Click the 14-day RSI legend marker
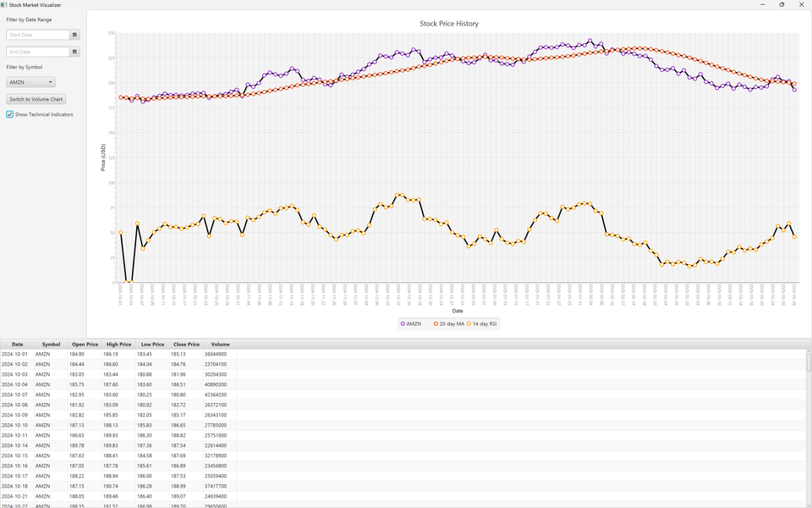The height and width of the screenshot is (508, 812). [x=469, y=324]
